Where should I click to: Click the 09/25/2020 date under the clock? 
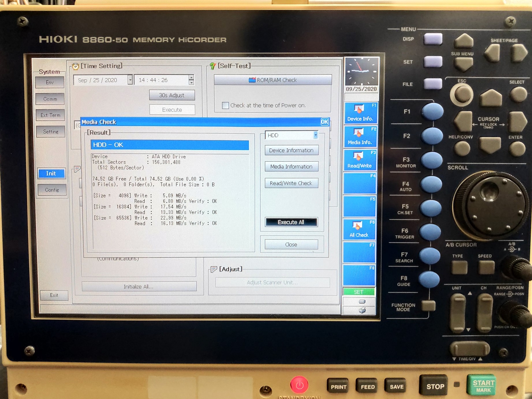tap(361, 89)
